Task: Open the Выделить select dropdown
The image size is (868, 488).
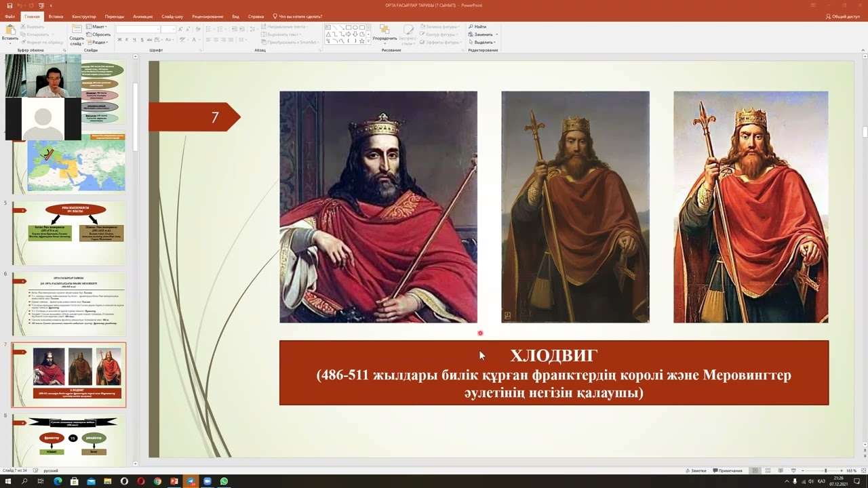Action: point(483,42)
